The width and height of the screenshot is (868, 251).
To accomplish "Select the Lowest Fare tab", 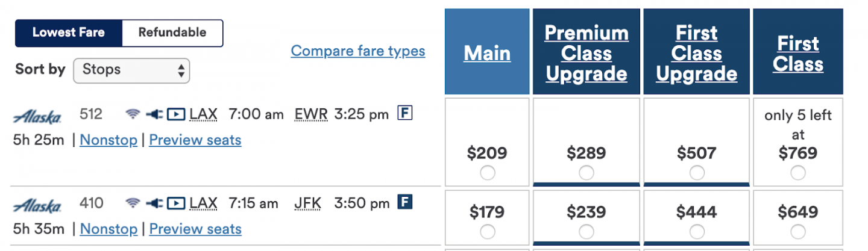I will (x=69, y=33).
